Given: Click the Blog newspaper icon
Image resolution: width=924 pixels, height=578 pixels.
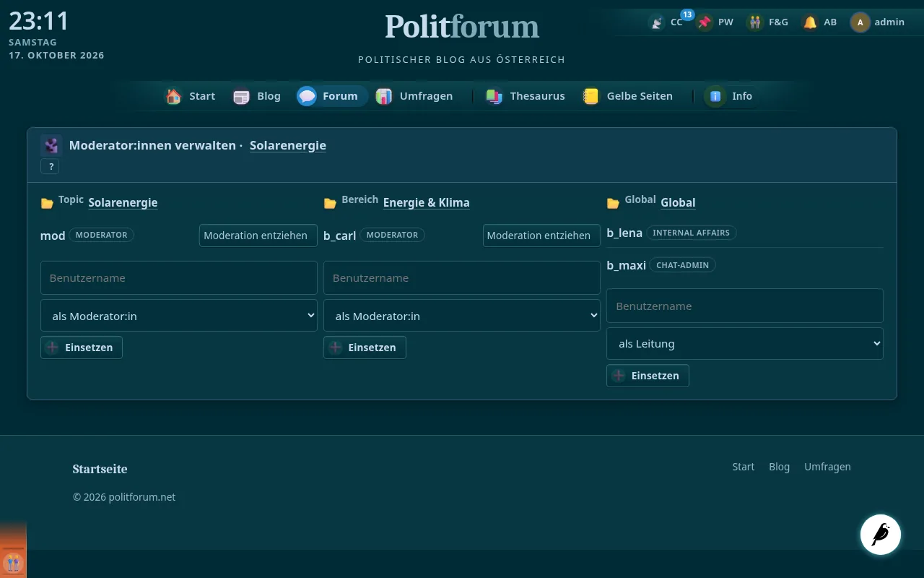Looking at the screenshot, I should click(x=241, y=96).
